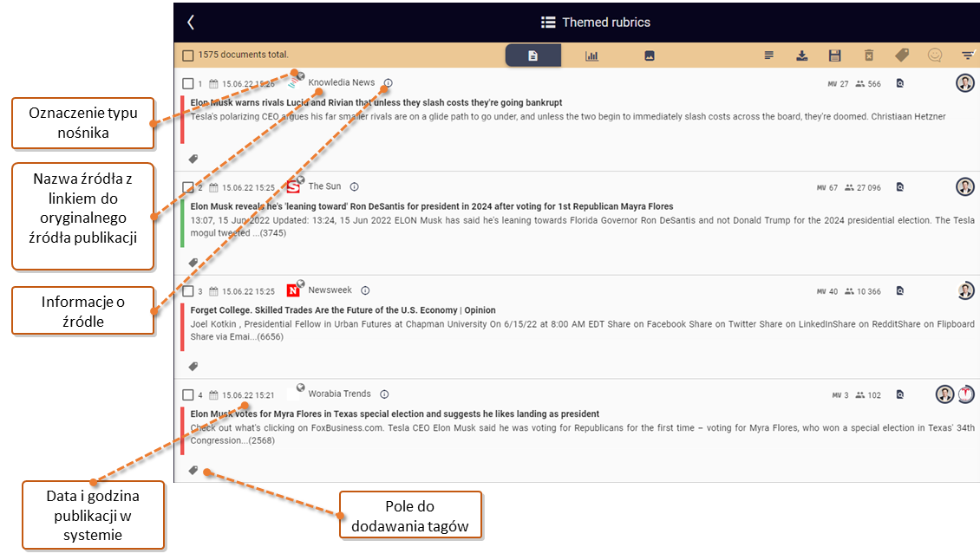Open the image gallery view tab

[x=650, y=55]
